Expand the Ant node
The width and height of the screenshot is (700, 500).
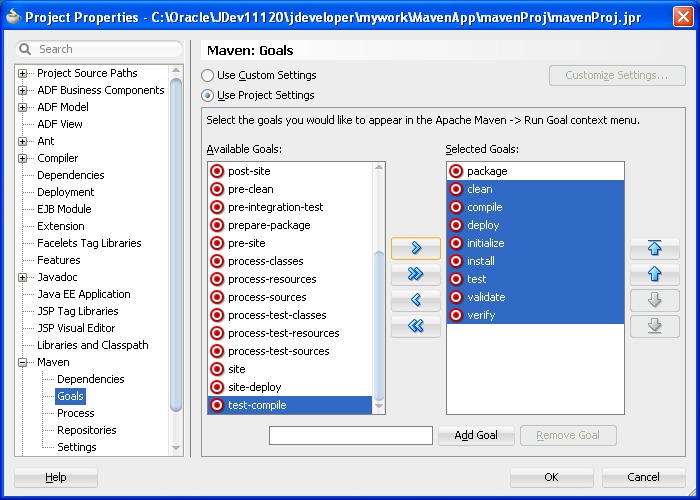point(22,142)
